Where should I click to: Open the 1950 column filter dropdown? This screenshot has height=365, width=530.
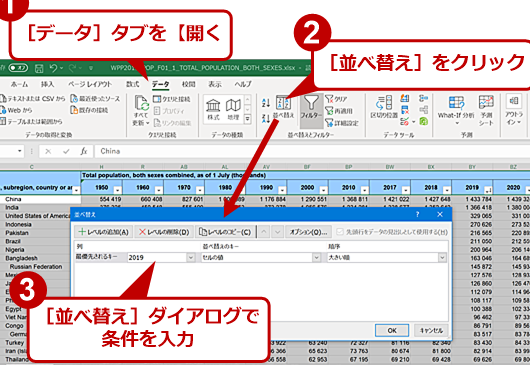tap(117, 190)
